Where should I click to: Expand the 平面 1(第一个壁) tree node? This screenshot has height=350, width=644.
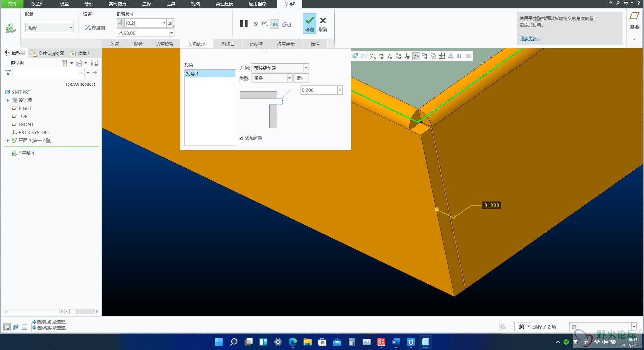click(8, 140)
